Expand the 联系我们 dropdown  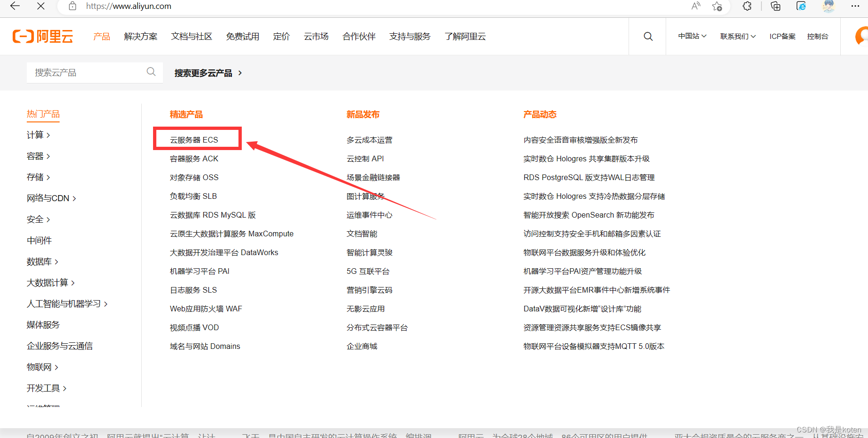738,36
